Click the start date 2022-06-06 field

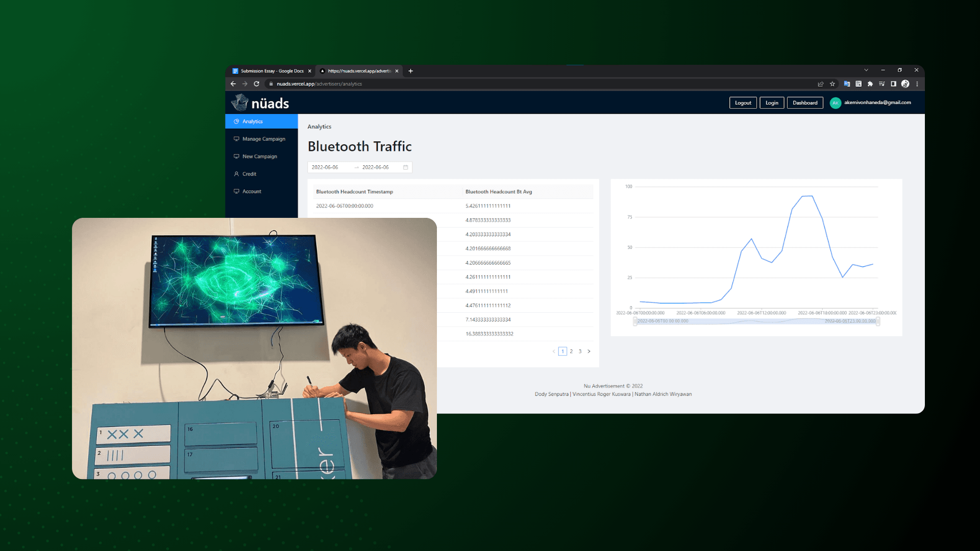click(x=325, y=167)
